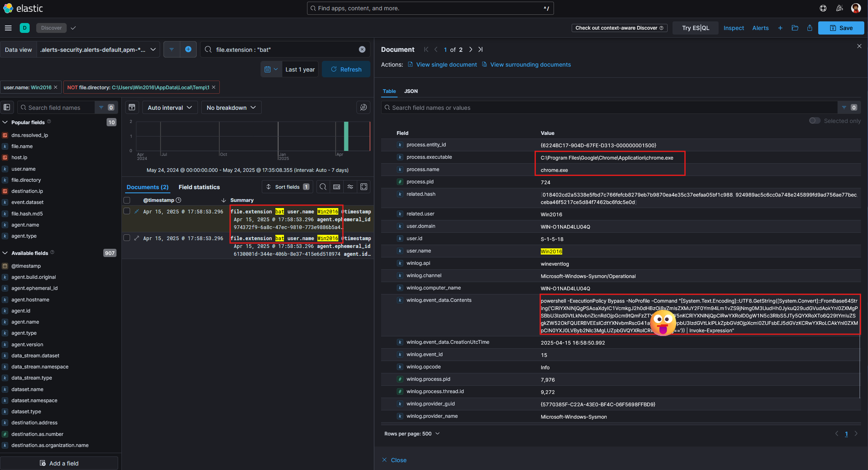Click the share icon in top bar
Screen dimensions: 868x470
click(x=810, y=28)
